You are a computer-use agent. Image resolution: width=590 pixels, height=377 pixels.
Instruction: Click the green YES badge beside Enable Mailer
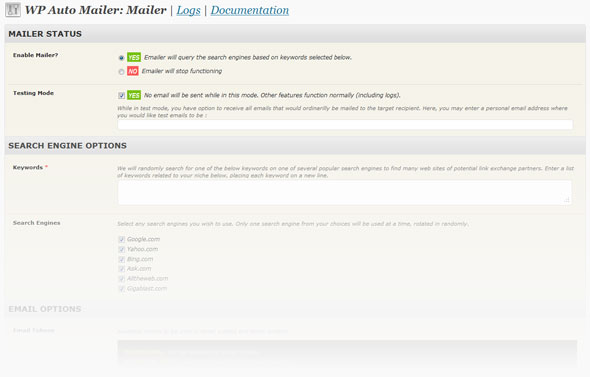[x=134, y=57]
